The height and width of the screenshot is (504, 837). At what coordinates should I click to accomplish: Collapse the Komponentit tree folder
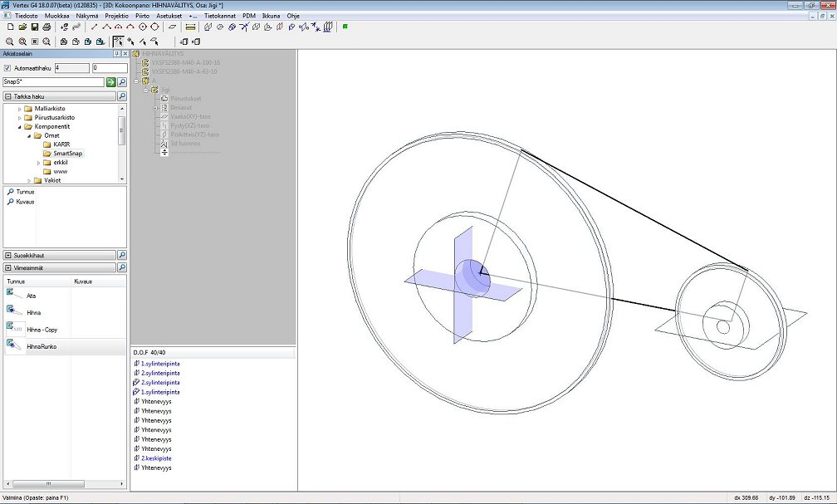[19, 126]
